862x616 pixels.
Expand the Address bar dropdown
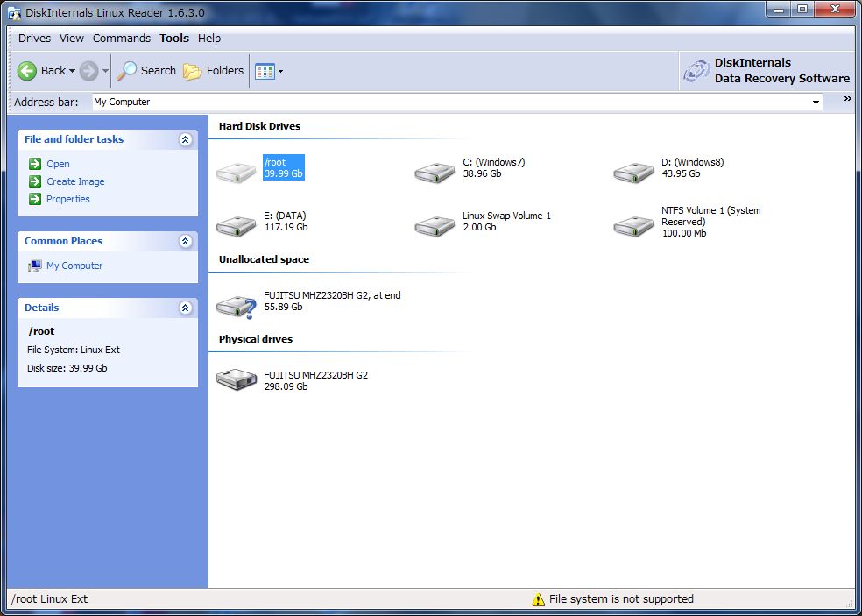click(x=816, y=103)
